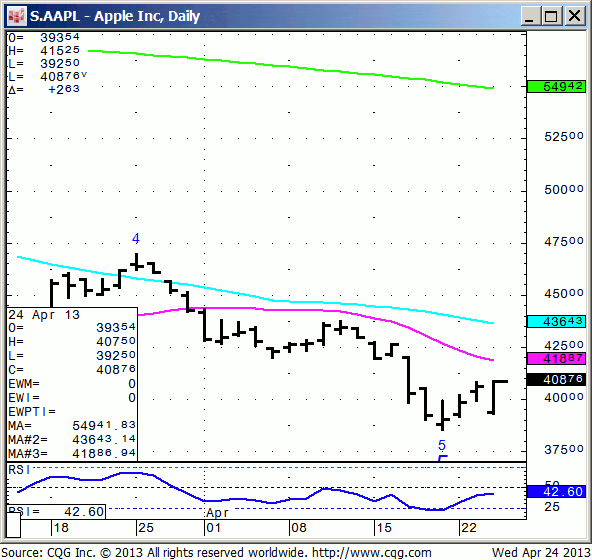Click the magenta 418.87 moving average label
The height and width of the screenshot is (560, 592).
[x=556, y=358]
